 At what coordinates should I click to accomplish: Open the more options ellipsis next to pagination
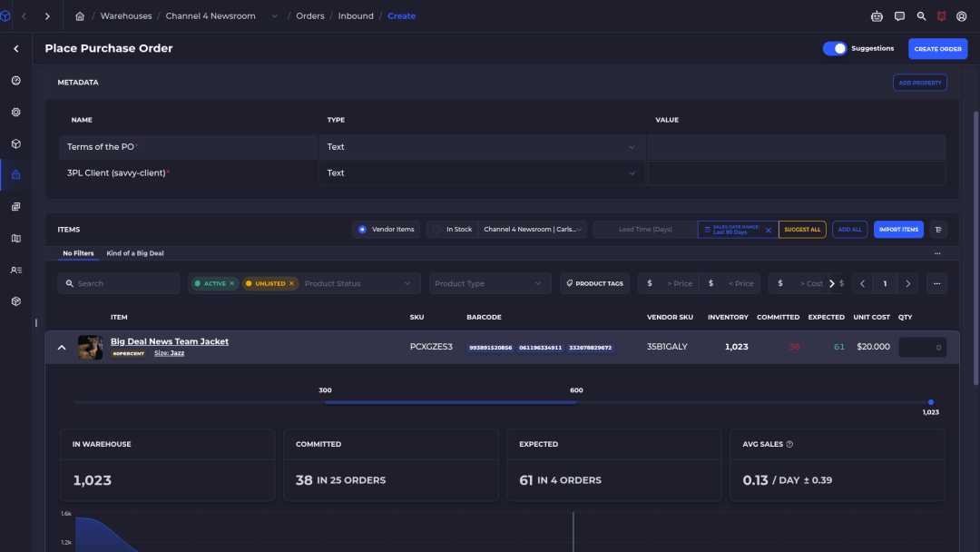[x=936, y=284]
